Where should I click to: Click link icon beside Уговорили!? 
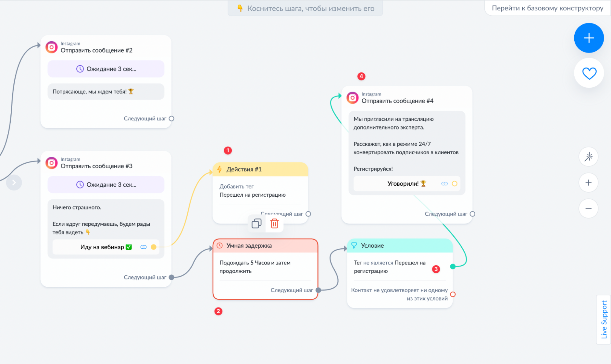[x=444, y=184]
